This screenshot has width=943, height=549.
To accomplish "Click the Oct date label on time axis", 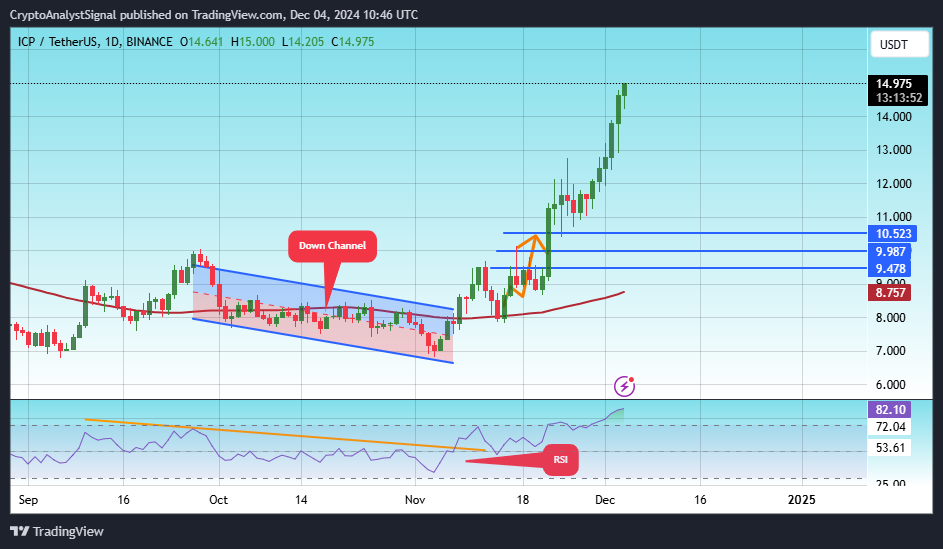I will 218,500.
